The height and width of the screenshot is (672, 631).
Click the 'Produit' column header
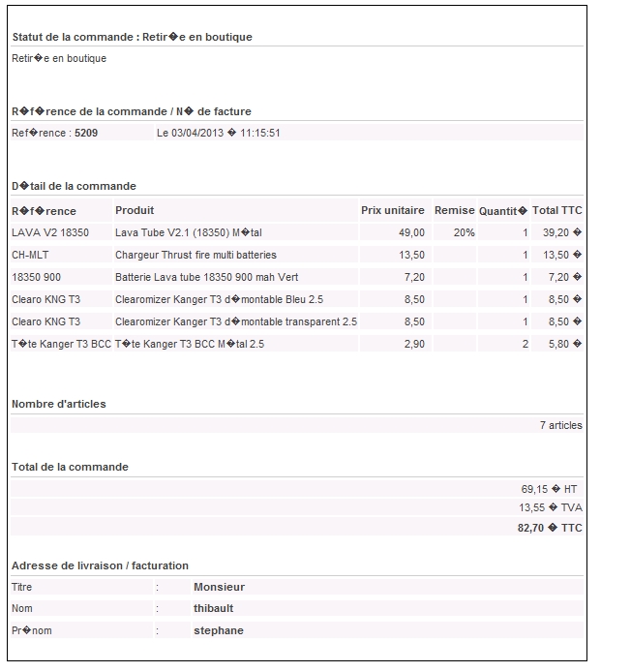[x=135, y=210]
